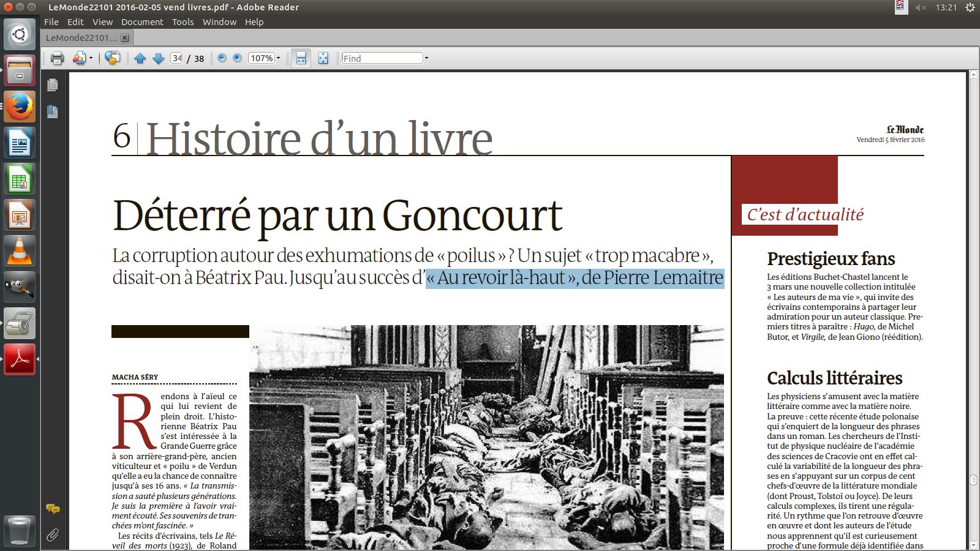The image size is (980, 551).
Task: Open the Edit menu
Action: click(75, 22)
